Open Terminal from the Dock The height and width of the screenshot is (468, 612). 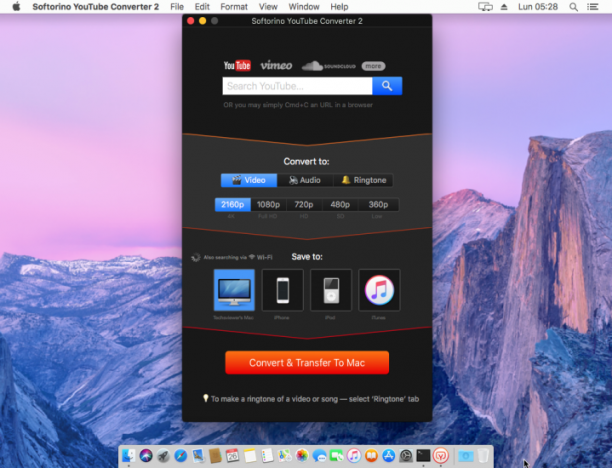(423, 455)
